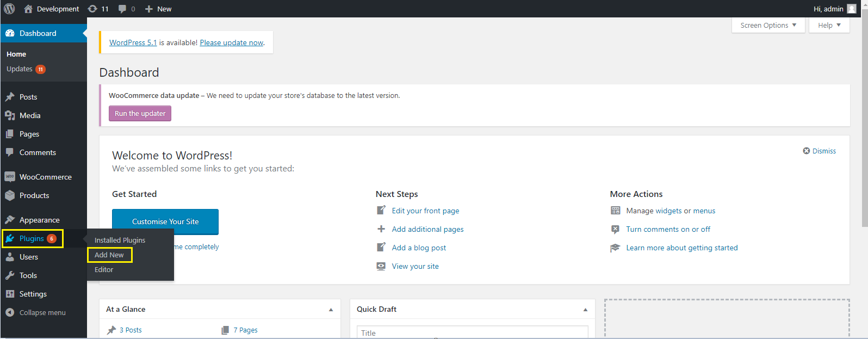
Task: Collapse the admin menu
Action: (36, 312)
